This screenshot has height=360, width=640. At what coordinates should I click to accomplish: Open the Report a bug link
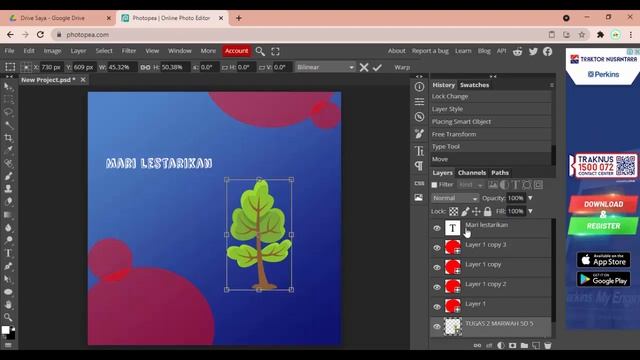coord(430,51)
